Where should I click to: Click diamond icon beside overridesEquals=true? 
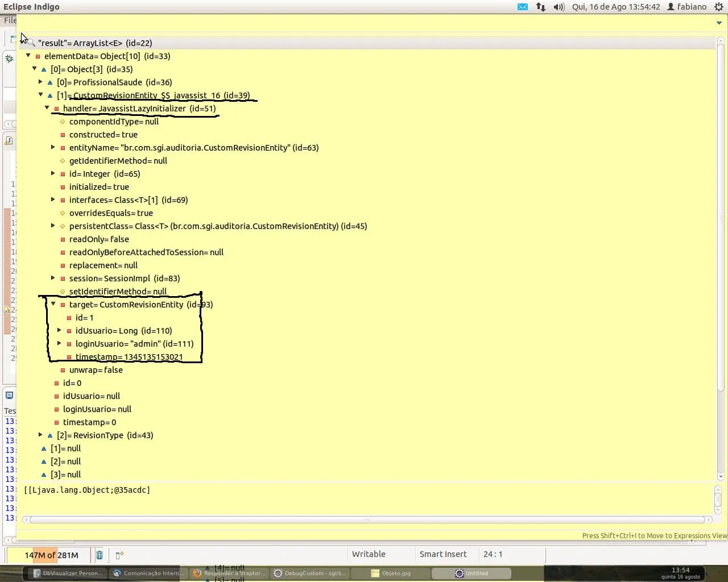click(63, 213)
